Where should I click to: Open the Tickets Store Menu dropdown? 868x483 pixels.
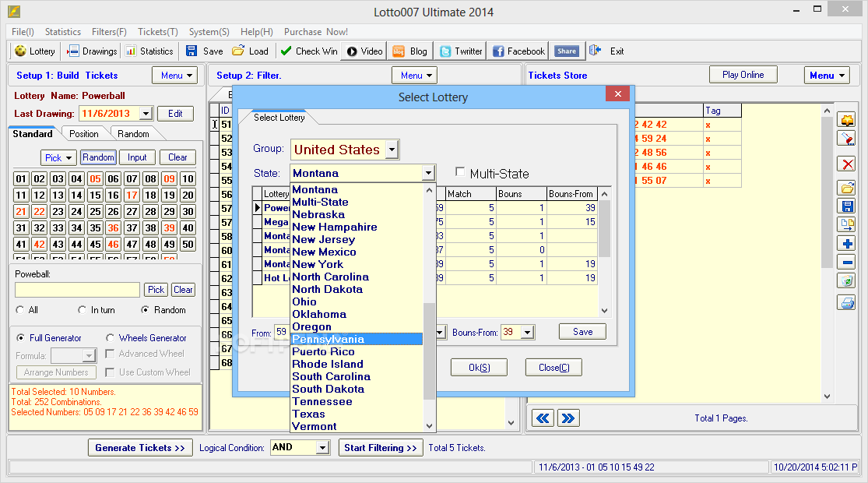[827, 76]
